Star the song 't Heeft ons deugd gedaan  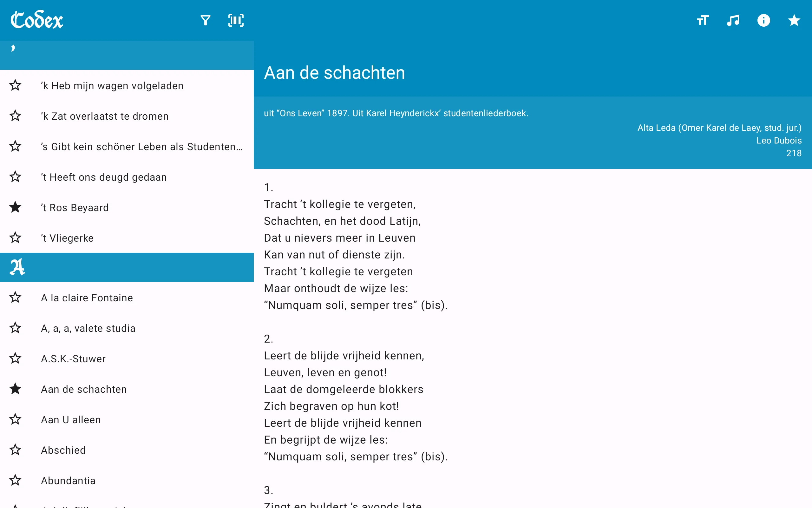pyautogui.click(x=15, y=177)
